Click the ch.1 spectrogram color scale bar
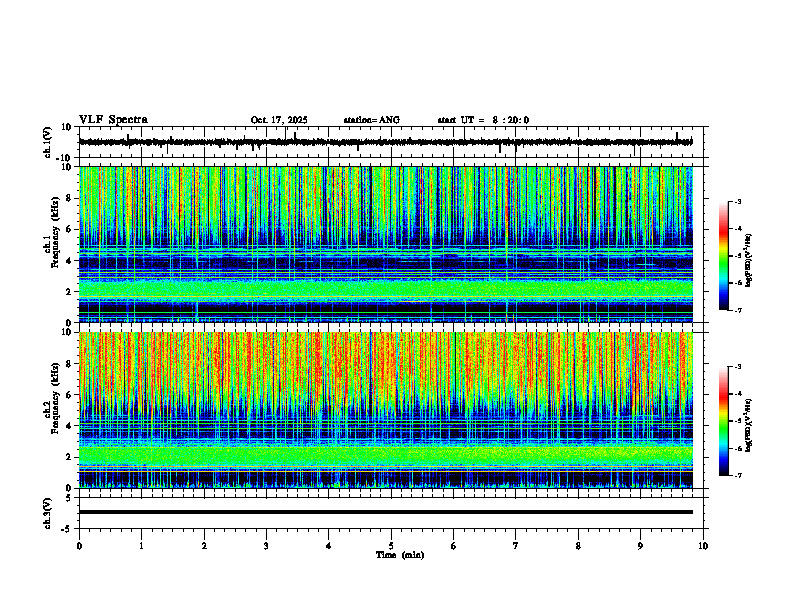 [723, 255]
